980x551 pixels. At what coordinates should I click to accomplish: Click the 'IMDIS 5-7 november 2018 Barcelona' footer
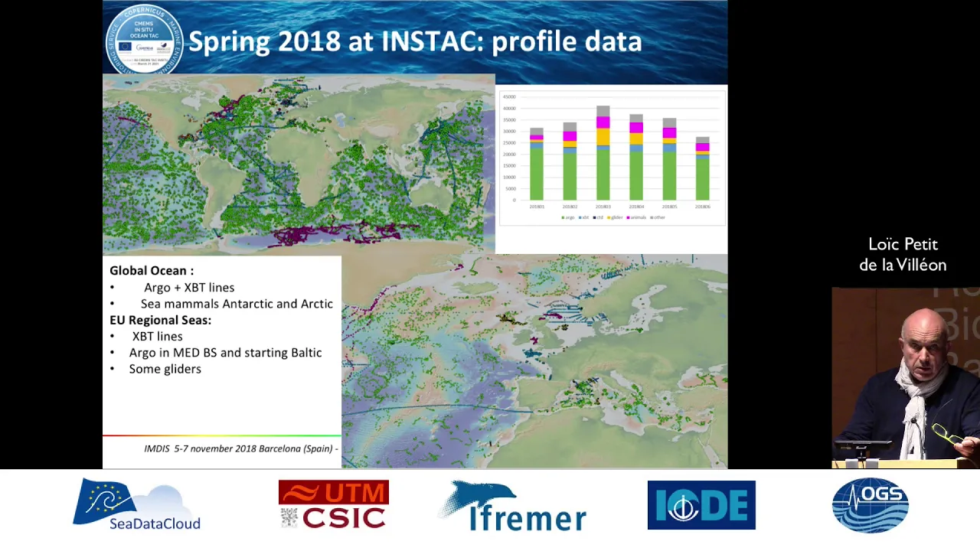point(241,448)
